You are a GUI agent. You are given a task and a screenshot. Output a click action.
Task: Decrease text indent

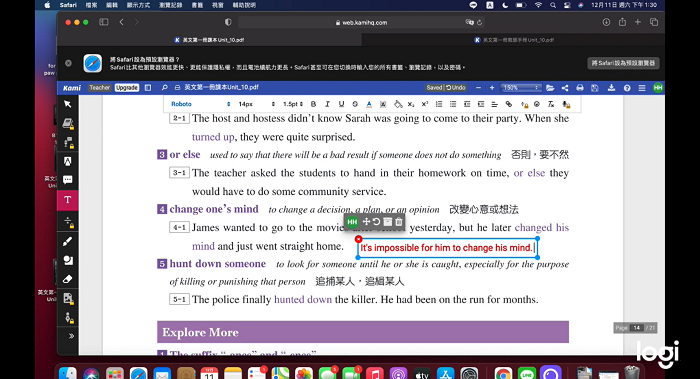467,104
